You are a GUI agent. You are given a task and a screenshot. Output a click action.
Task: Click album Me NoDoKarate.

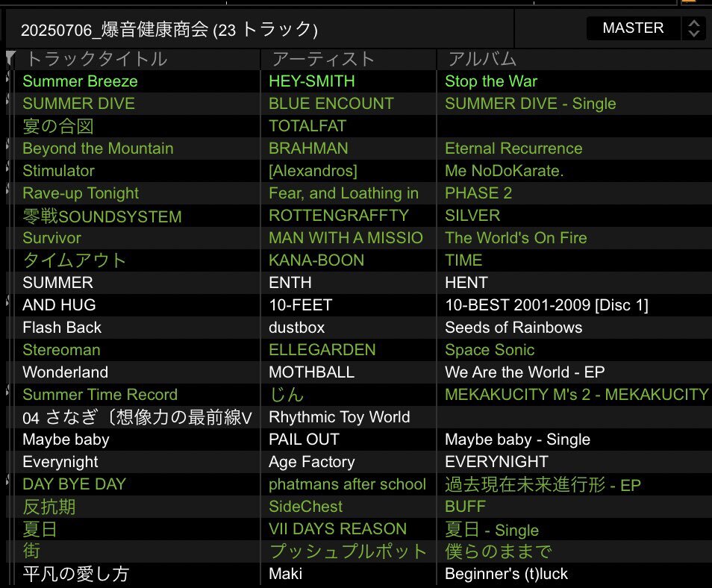coord(504,171)
